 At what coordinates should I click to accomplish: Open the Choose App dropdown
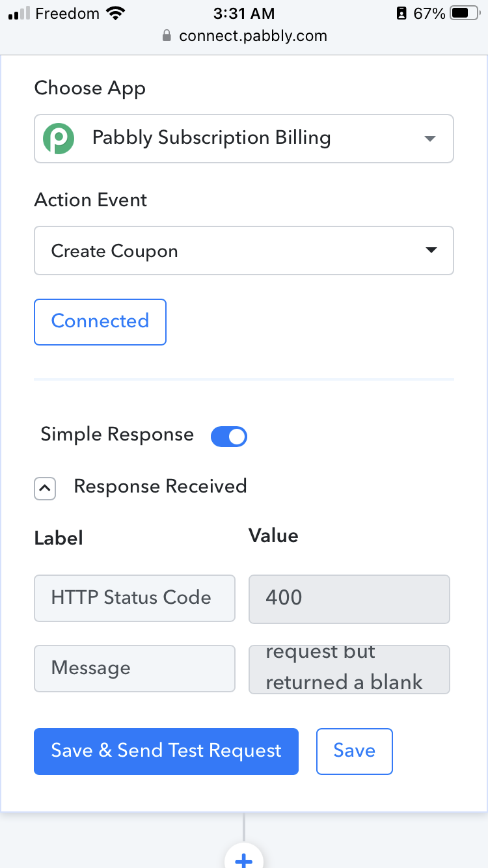pyautogui.click(x=244, y=139)
